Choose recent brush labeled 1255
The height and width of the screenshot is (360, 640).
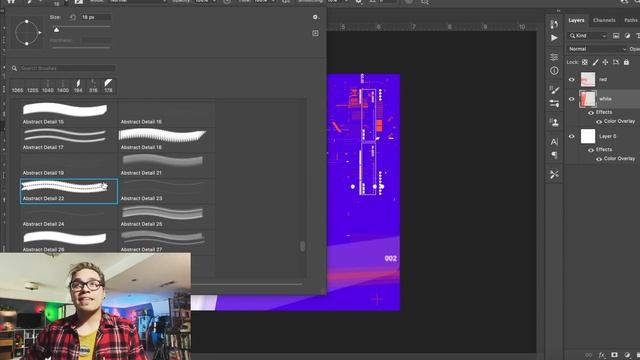click(x=32, y=86)
